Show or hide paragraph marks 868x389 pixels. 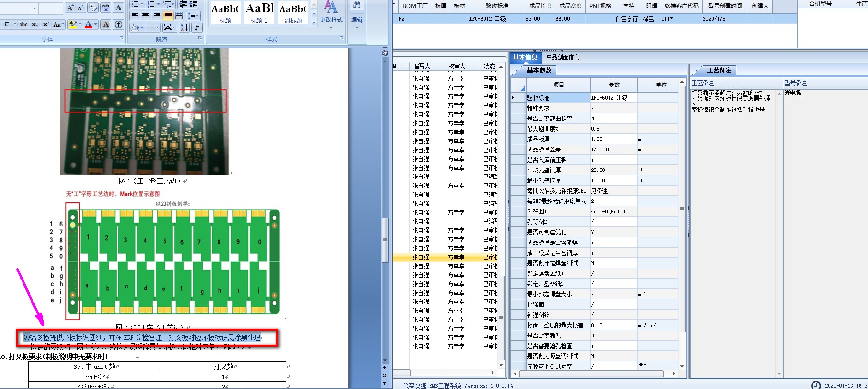(x=197, y=28)
